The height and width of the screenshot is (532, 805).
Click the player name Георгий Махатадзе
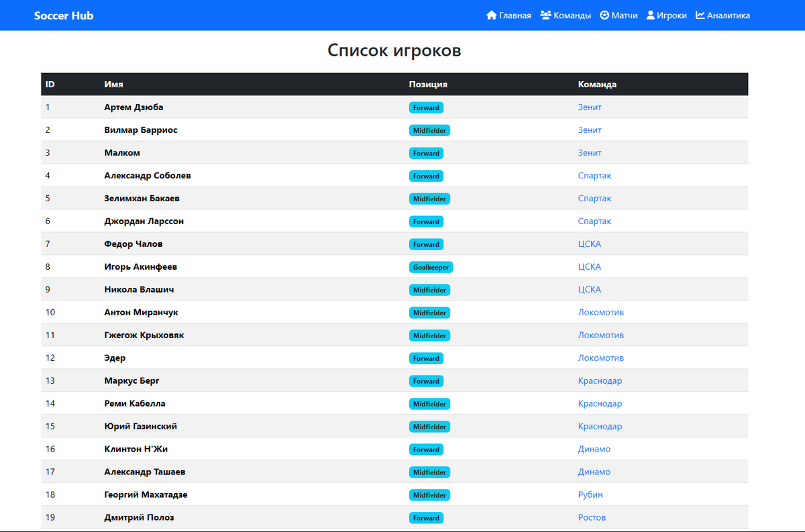coord(146,495)
